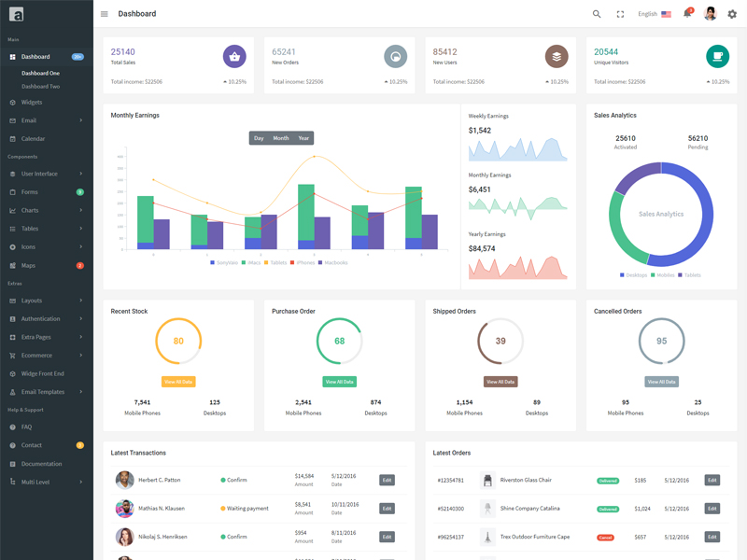747x560 pixels.
Task: Open the English language dropdown
Action: coord(654,14)
